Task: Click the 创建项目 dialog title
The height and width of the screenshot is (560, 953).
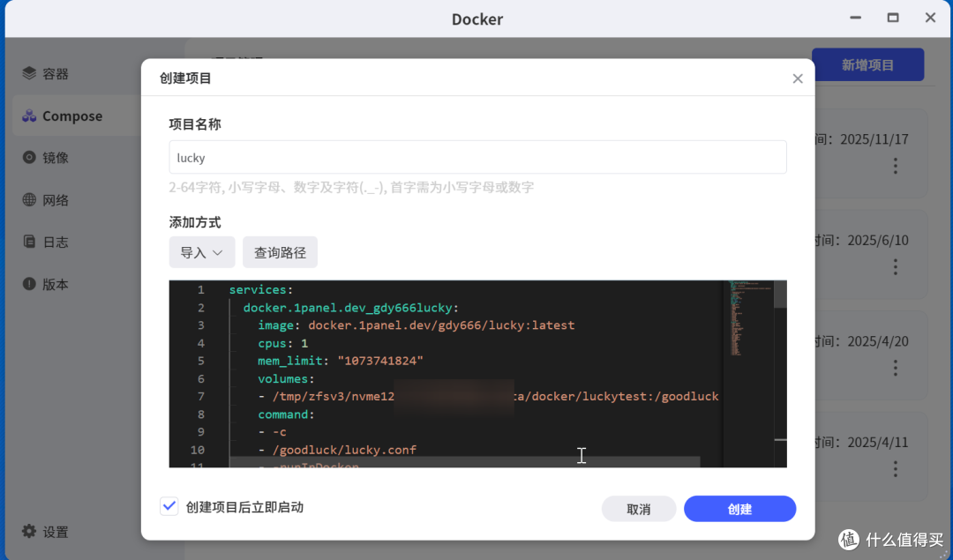Action: (185, 78)
